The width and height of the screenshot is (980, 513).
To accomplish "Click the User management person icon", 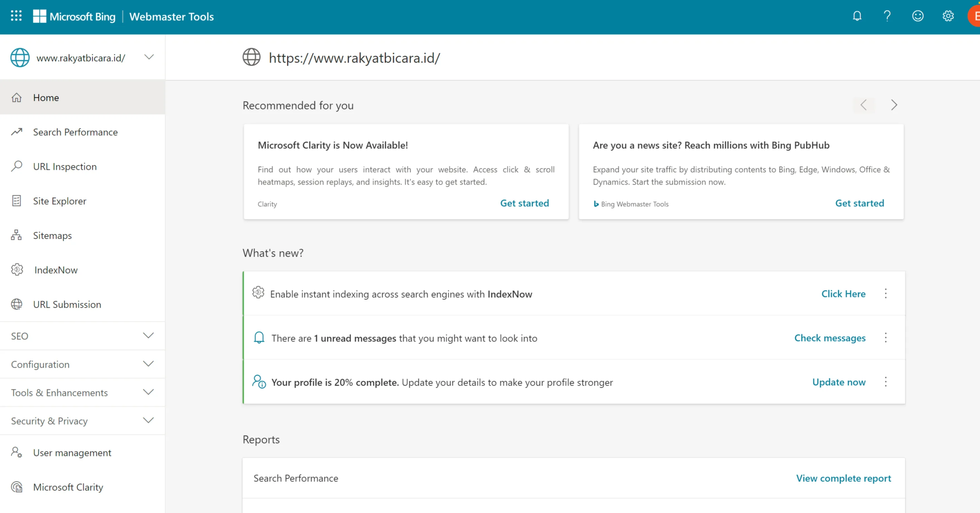I will [x=16, y=452].
